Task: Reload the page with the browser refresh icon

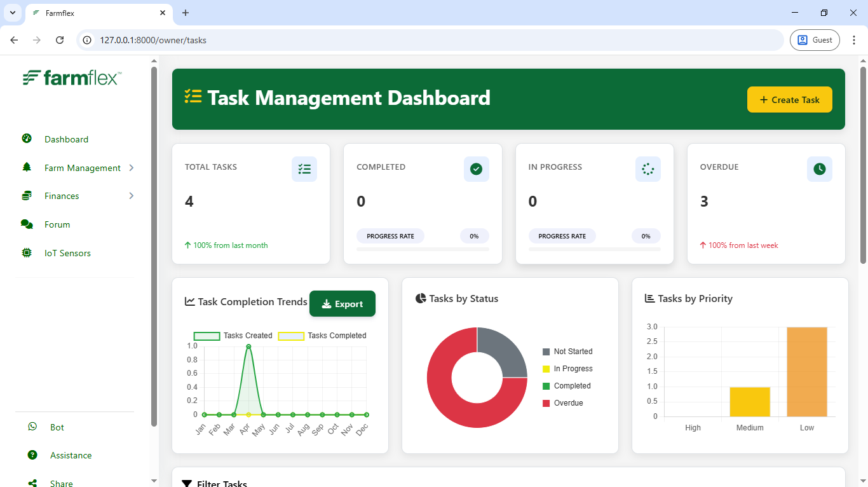Action: (60, 40)
